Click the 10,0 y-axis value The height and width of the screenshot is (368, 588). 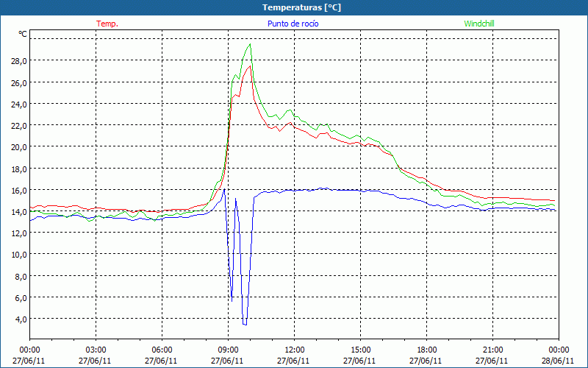(19, 255)
